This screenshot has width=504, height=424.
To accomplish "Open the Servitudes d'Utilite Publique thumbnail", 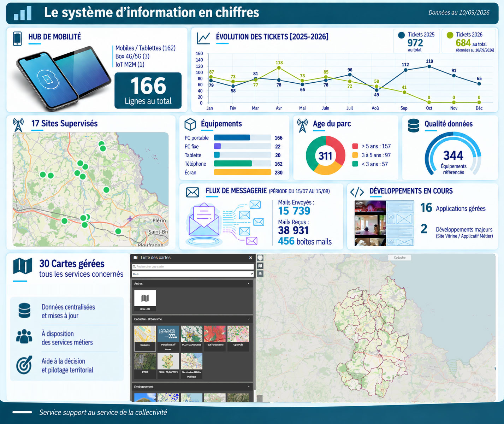I will 191,366.
